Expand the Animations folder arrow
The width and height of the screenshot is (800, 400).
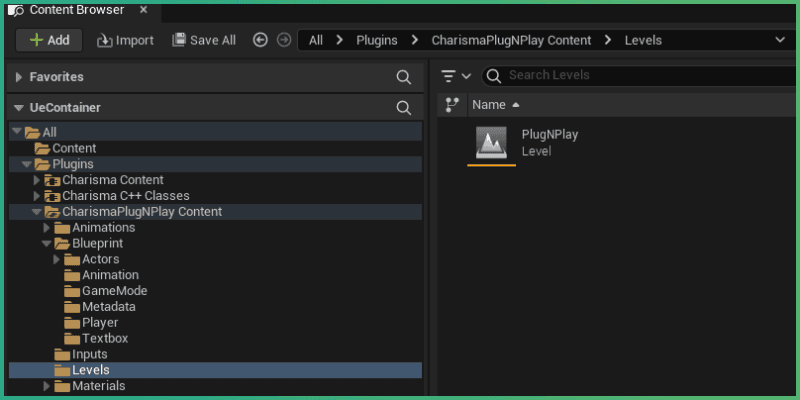tap(46, 228)
